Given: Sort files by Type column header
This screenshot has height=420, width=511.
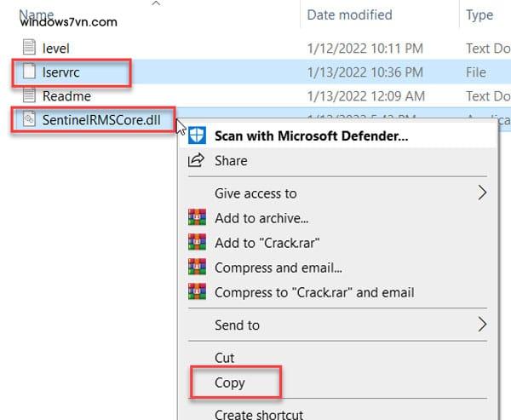Looking at the screenshot, I should pyautogui.click(x=480, y=14).
